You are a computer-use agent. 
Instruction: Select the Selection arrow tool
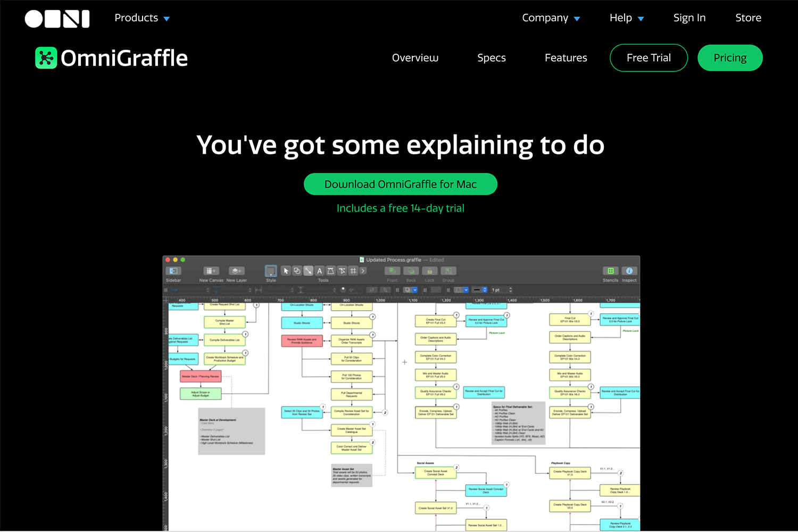[x=286, y=271]
